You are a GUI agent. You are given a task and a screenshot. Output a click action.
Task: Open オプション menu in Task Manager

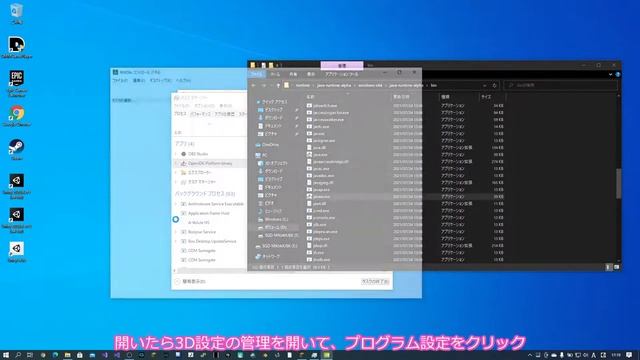pos(205,106)
